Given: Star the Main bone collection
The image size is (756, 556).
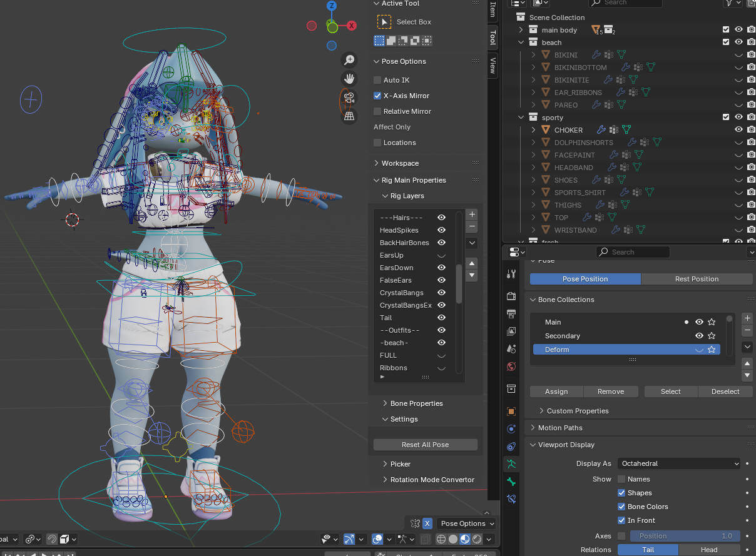Looking at the screenshot, I should click(712, 322).
